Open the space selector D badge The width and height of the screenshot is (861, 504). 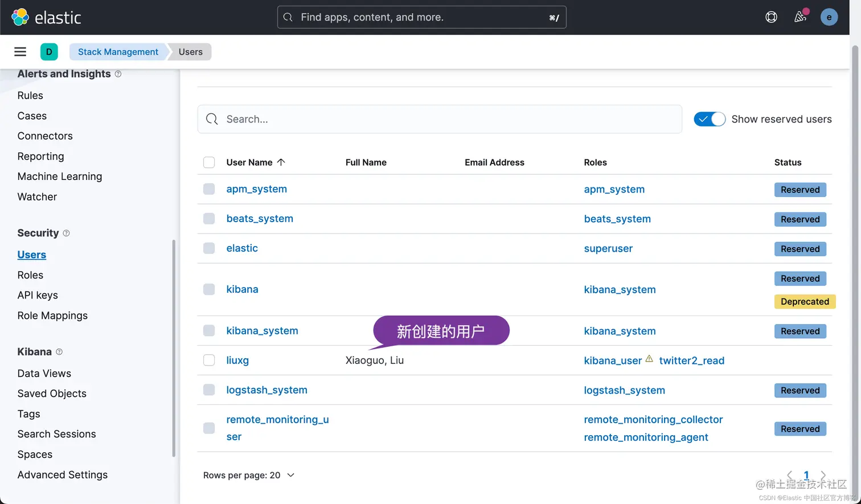[49, 52]
